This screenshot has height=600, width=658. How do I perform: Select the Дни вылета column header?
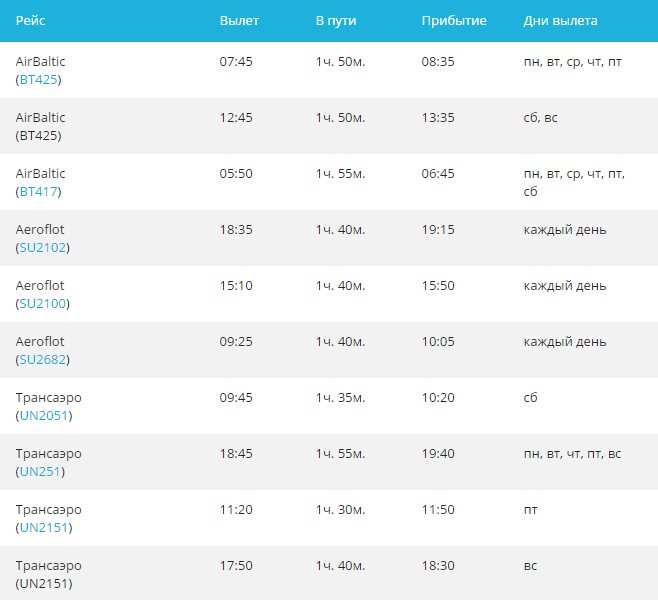[561, 21]
